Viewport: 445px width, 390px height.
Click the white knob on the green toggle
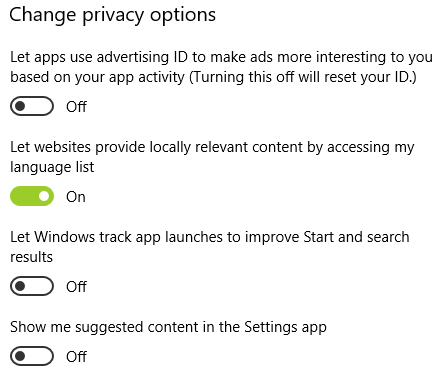pyautogui.click(x=44, y=196)
